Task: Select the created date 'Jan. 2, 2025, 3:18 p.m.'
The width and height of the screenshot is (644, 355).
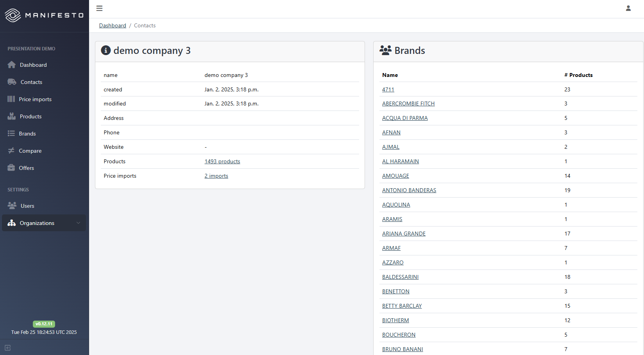Action: tap(231, 89)
